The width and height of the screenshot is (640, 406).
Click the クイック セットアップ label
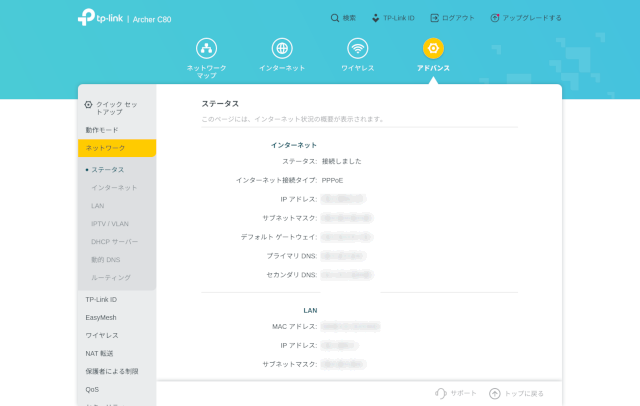tap(116, 108)
